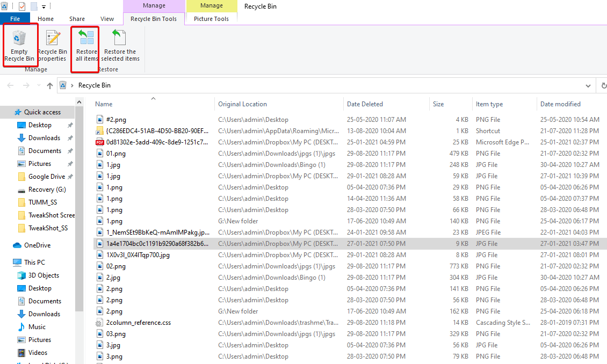The image size is (607, 364).
Task: Click the Back navigation arrow
Action: pos(11,86)
